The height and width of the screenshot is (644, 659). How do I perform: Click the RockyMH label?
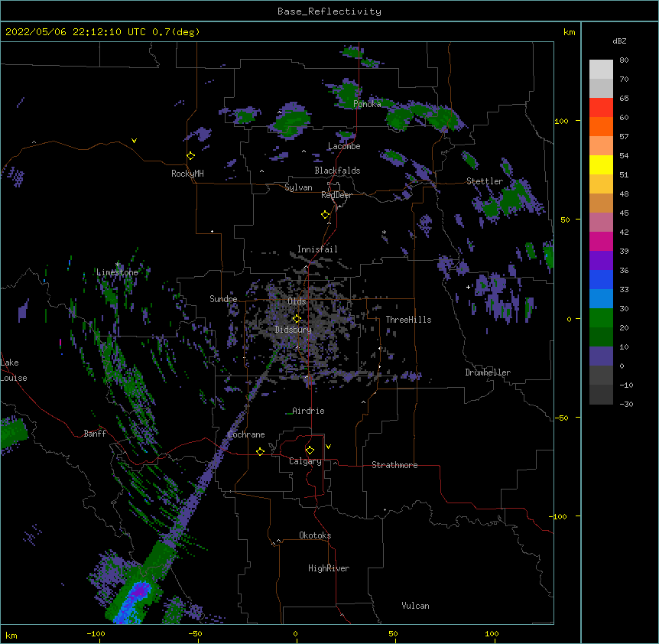click(187, 174)
